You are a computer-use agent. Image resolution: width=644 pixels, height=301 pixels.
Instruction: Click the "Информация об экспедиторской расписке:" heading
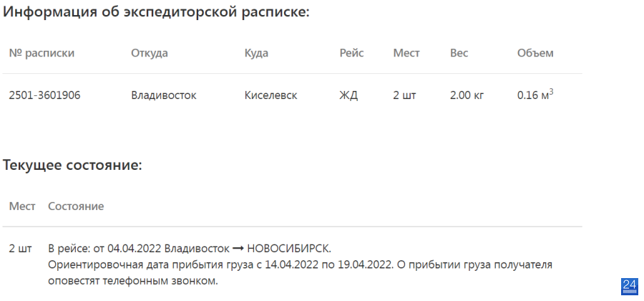156,12
